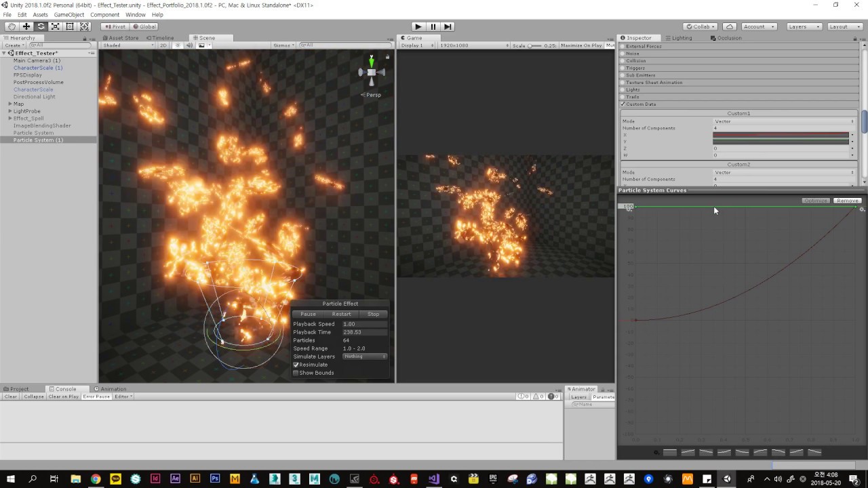Screen dimensions: 868x488
Task: Select the Rotate tool
Action: click(x=41, y=26)
